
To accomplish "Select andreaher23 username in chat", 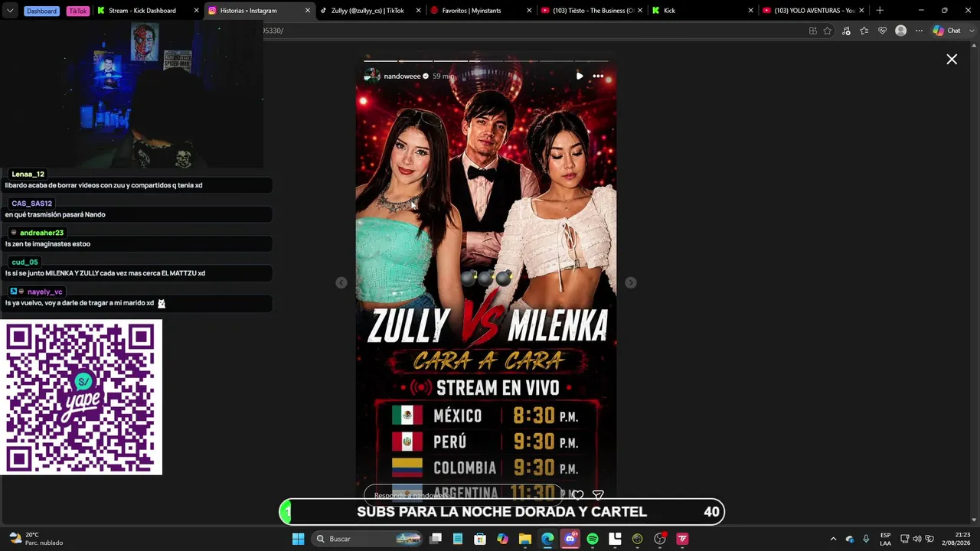I will tap(41, 233).
